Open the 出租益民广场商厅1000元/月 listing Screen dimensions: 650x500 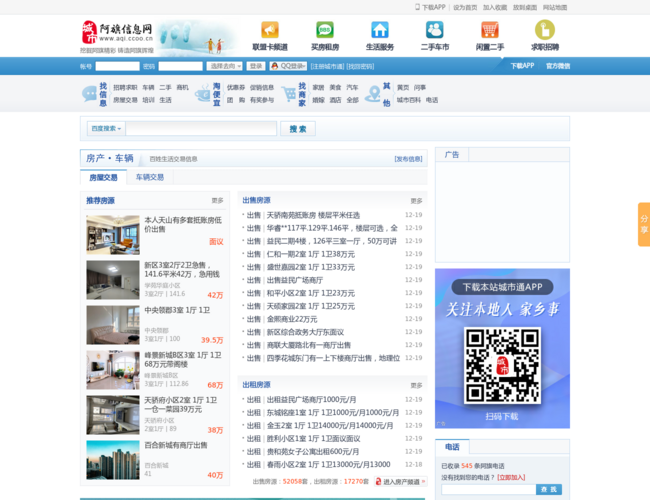click(x=311, y=400)
